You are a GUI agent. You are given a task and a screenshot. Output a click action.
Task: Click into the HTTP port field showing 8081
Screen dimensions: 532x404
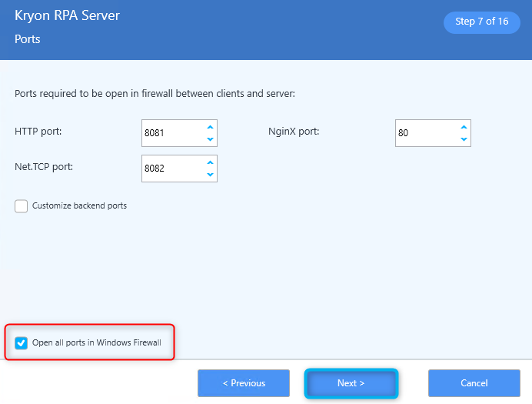coord(171,133)
